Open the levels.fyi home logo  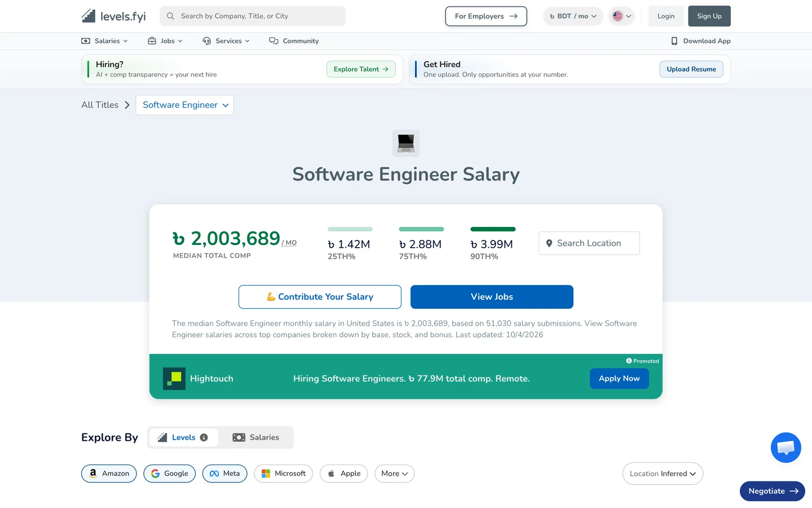pos(113,16)
